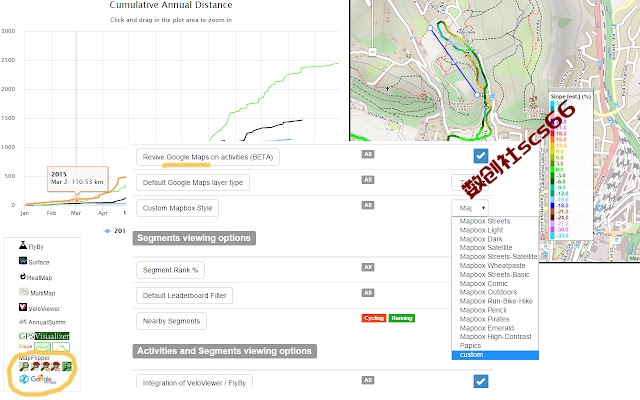Viewport: 640px width, 400px height.
Task: Click the Activities and Segments viewing options header
Action: 224,351
